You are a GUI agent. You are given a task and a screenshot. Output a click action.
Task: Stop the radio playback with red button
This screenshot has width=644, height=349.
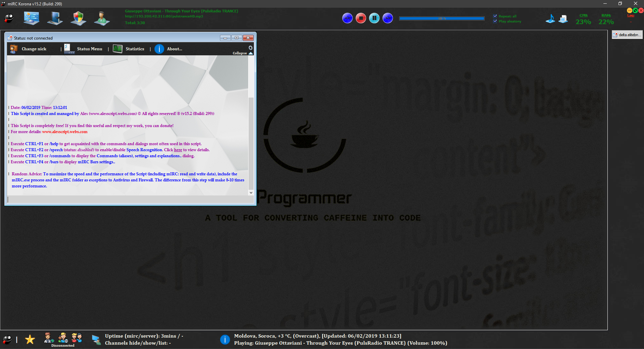click(x=361, y=18)
